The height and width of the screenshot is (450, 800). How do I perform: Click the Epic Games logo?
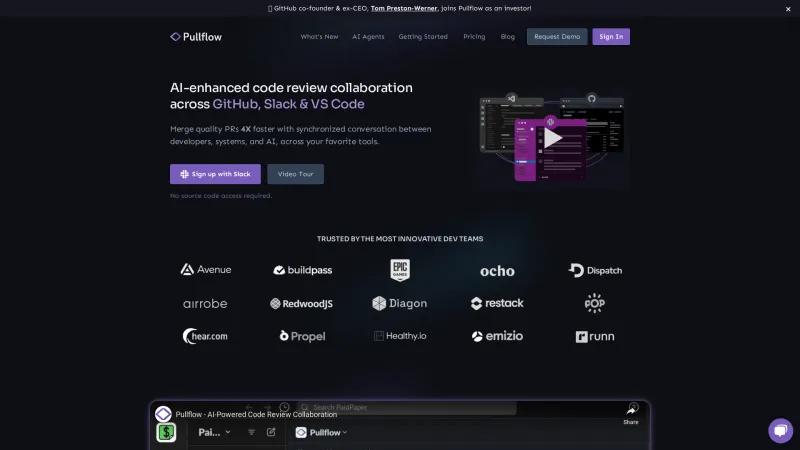coord(400,270)
